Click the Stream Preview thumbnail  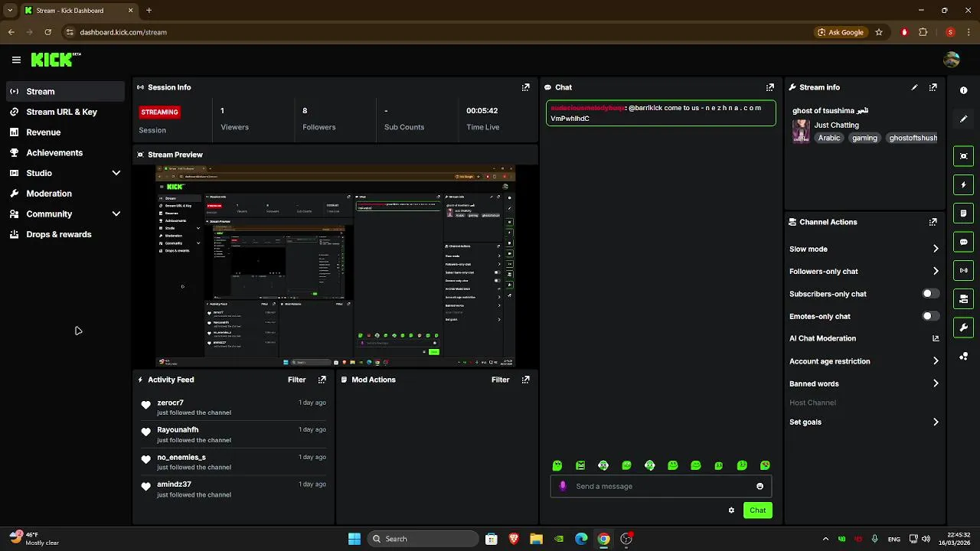click(x=335, y=266)
